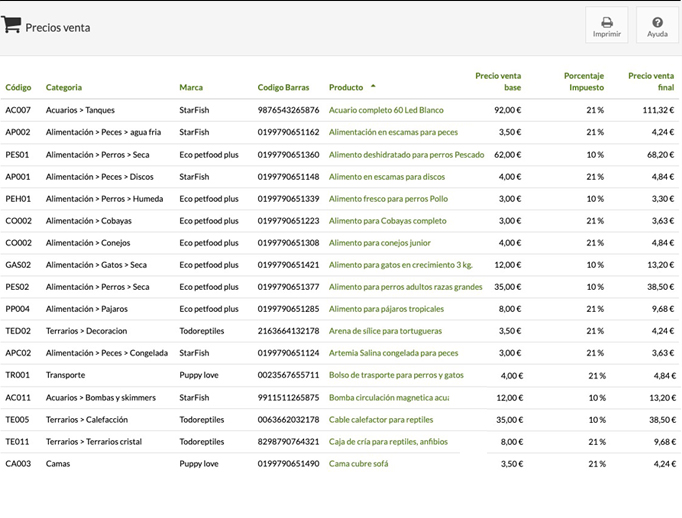Sort by Categoria column header

click(64, 88)
